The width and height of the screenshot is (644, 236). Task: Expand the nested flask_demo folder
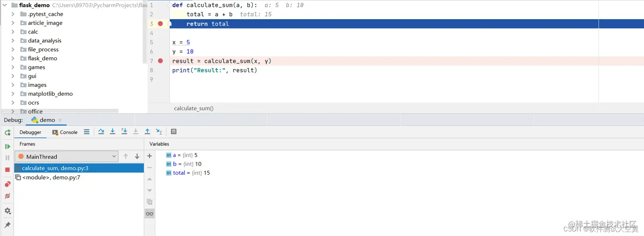[x=13, y=58]
